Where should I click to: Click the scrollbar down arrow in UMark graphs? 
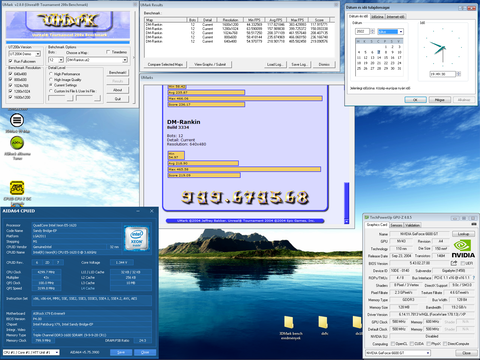pyautogui.click(x=347, y=221)
